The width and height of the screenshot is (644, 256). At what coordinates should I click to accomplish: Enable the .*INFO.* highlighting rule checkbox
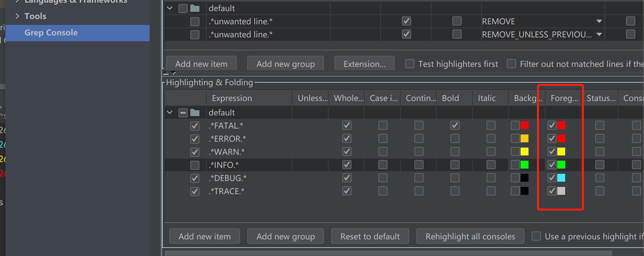(x=195, y=165)
